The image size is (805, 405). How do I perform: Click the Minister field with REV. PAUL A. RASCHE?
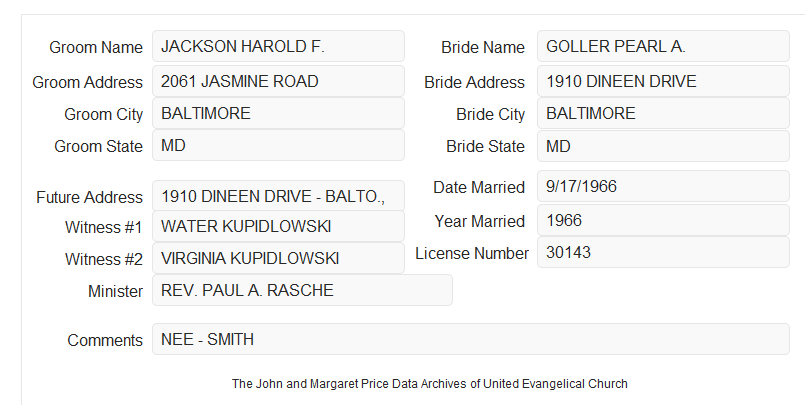tap(302, 290)
